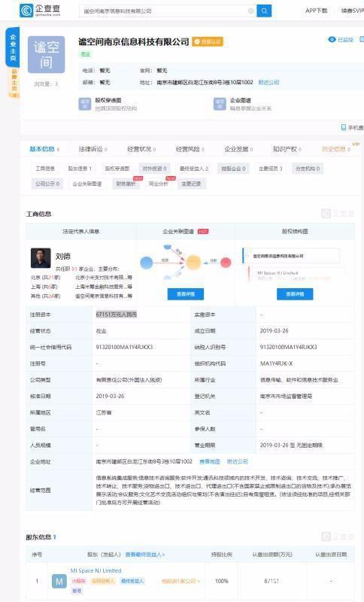Screen dimensions: 364x602
Task: Jump to the 股东信息 1 section chip
Action: click(80, 169)
